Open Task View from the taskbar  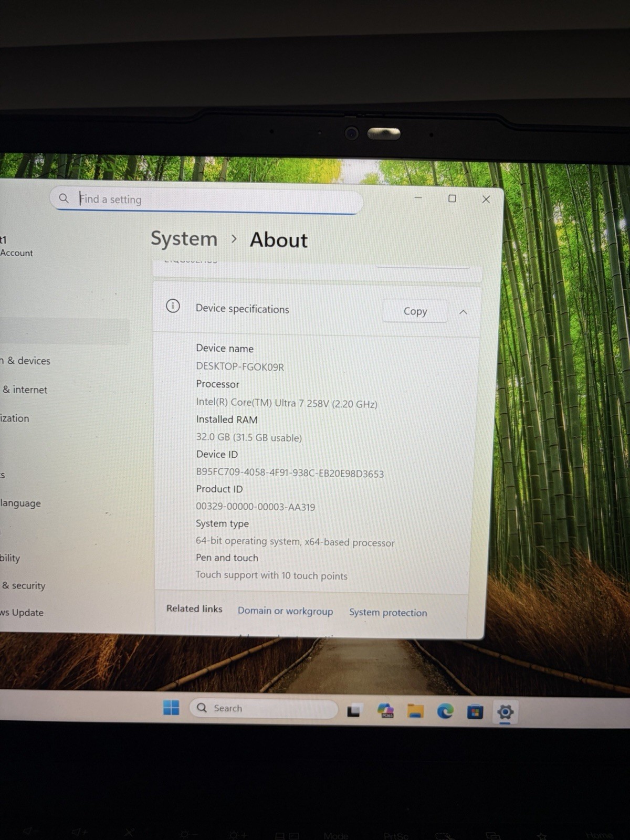[354, 710]
